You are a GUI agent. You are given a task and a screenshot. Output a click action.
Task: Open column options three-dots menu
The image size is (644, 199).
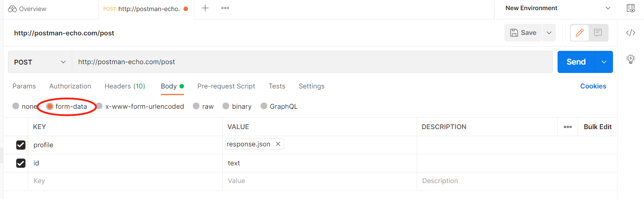[x=568, y=127]
